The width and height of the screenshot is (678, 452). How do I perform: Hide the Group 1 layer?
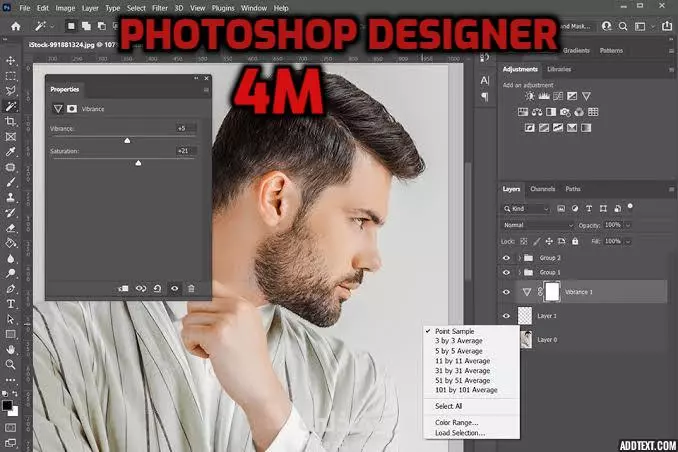click(506, 272)
